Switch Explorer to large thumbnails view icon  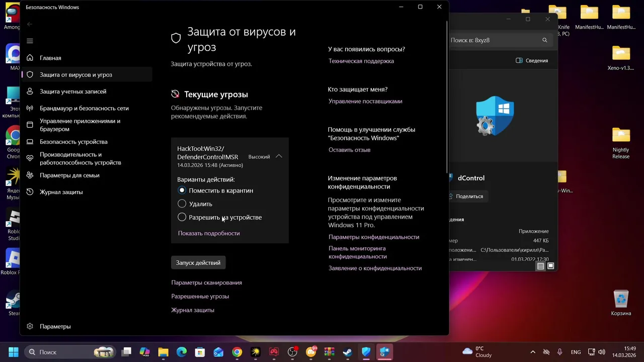(x=550, y=266)
